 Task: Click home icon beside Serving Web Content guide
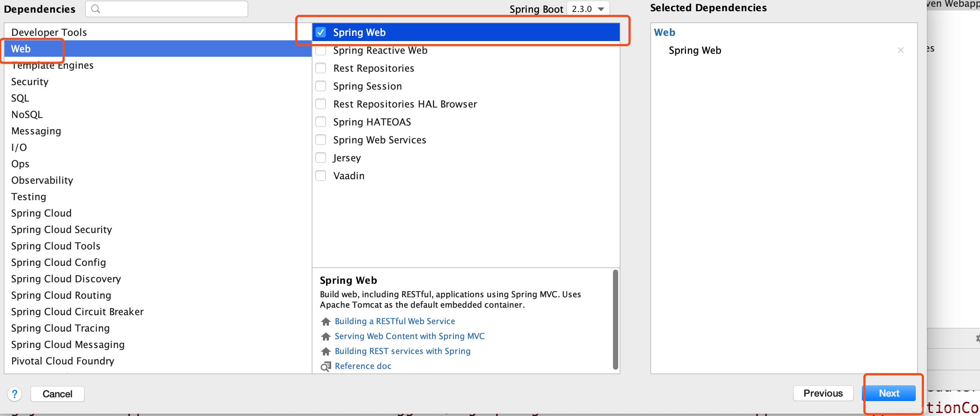(x=326, y=336)
